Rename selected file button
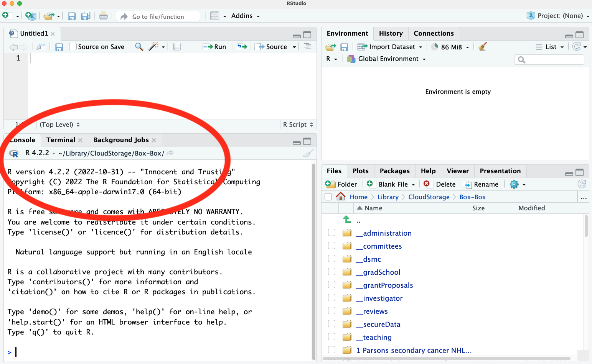592x364 pixels. point(481,184)
